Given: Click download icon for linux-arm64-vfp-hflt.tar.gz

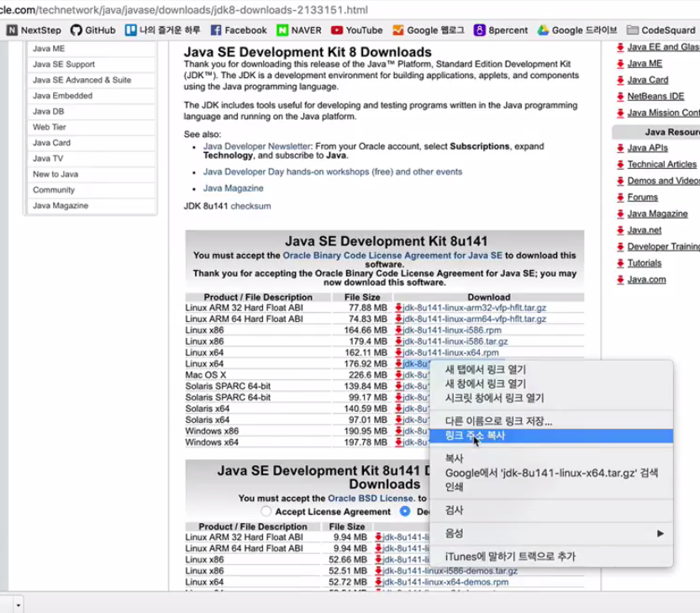Looking at the screenshot, I should tap(398, 319).
